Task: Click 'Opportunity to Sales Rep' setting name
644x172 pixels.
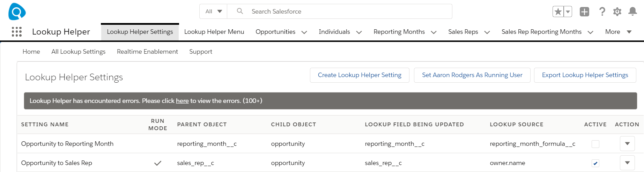Action: [57, 163]
